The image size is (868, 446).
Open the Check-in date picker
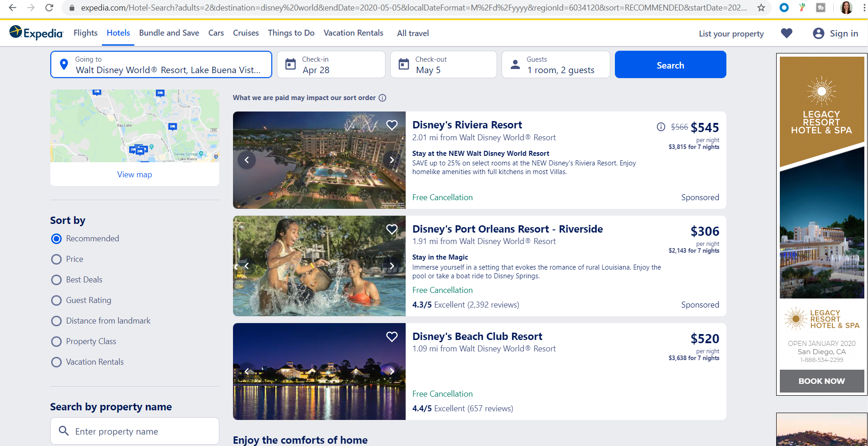coord(331,64)
